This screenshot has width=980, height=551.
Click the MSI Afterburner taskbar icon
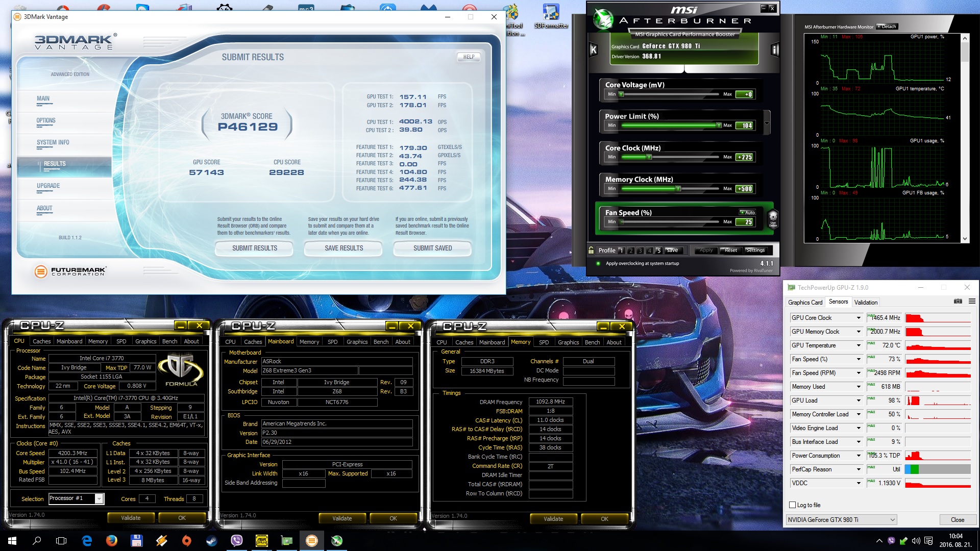[336, 540]
